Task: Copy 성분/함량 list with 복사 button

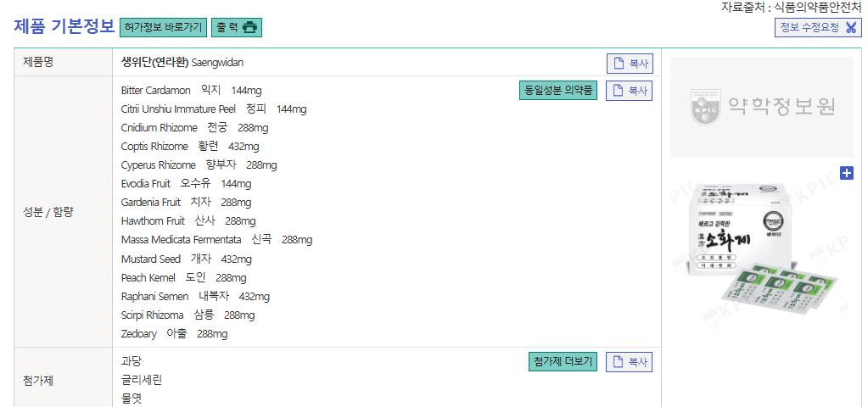Action: point(630,91)
